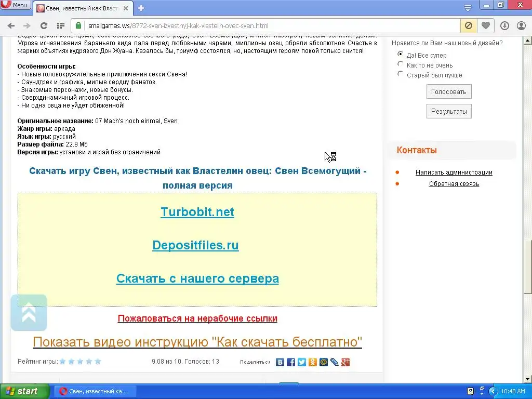
Task: Open the Показать видео инструкцию link
Action: tap(197, 342)
